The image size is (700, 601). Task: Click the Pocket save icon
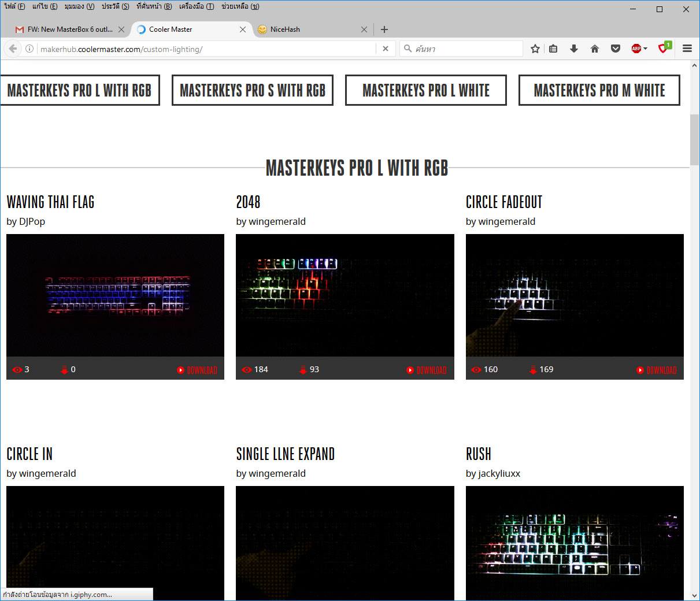616,49
